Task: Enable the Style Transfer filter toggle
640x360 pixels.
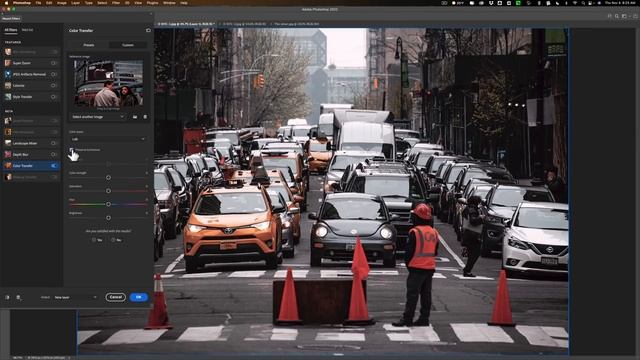Action: tap(54, 97)
